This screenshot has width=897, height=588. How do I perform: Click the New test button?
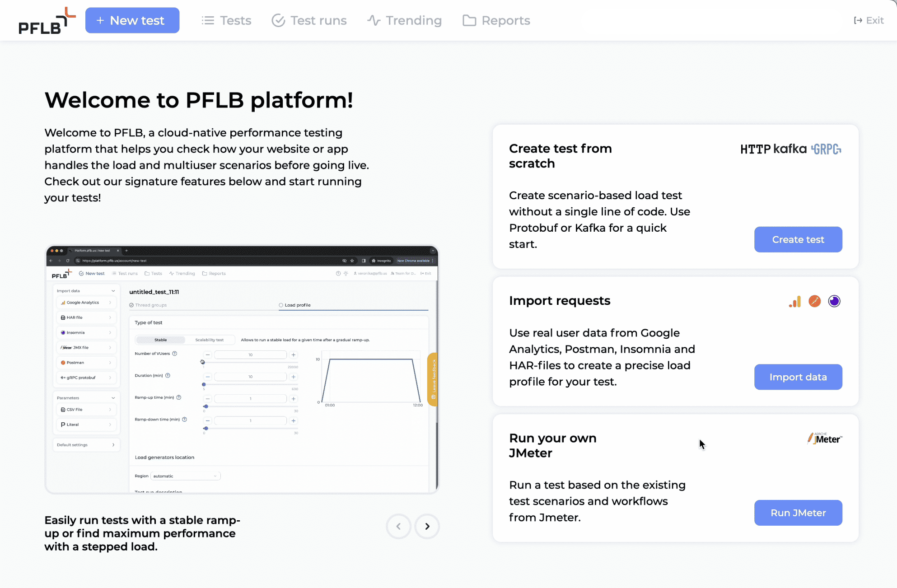(132, 20)
